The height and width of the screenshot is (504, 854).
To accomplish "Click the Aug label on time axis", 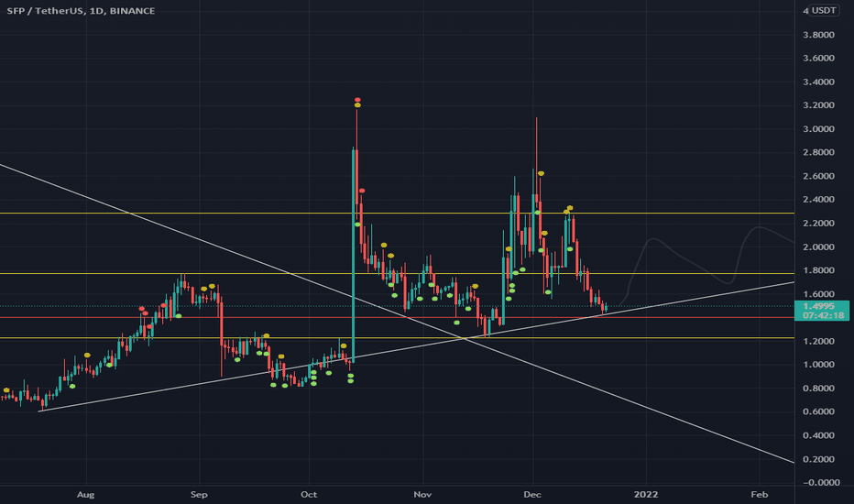I will (85, 495).
